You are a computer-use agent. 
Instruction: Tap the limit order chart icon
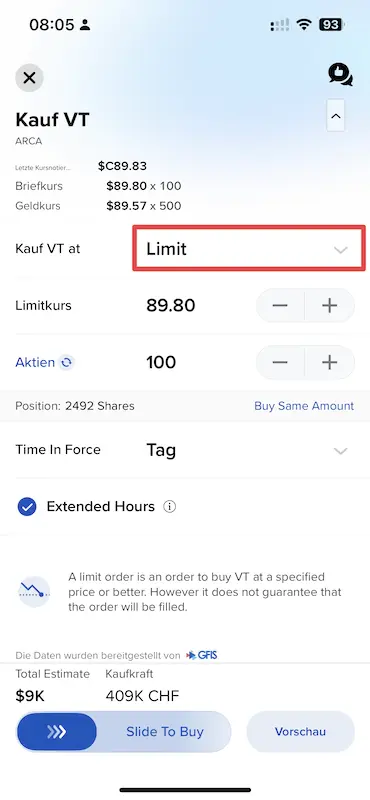(x=34, y=592)
